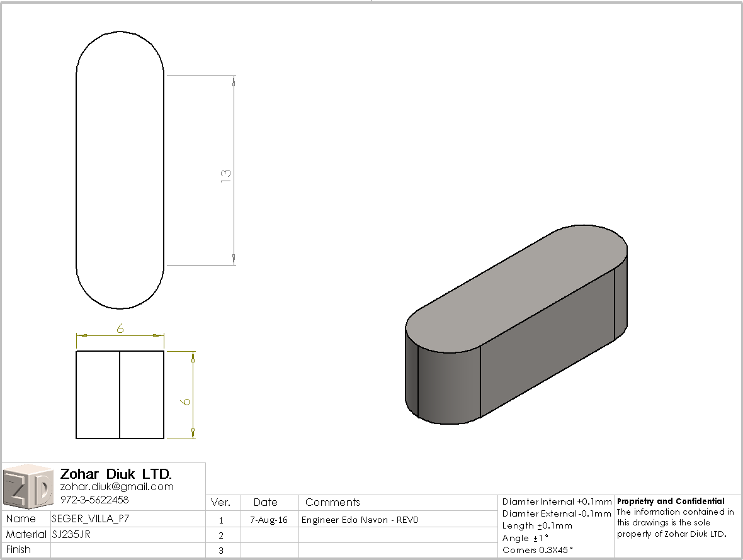The image size is (743, 560).
Task: Click the Comments column header
Action: [x=332, y=502]
